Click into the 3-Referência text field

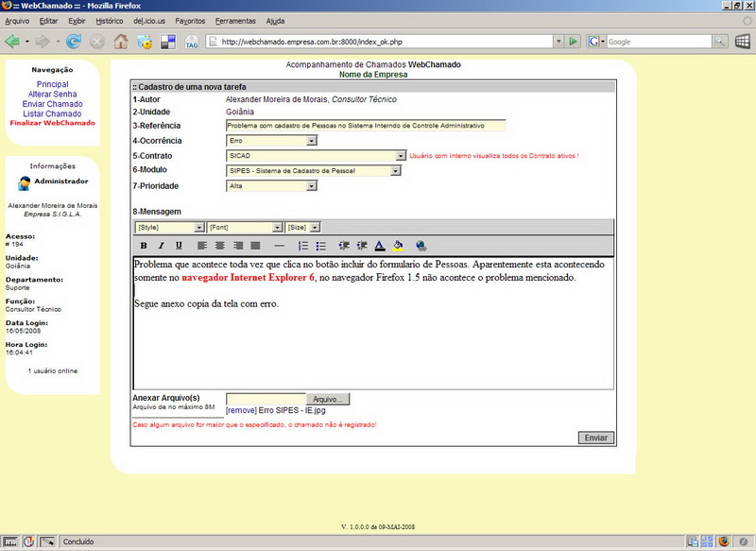(366, 125)
